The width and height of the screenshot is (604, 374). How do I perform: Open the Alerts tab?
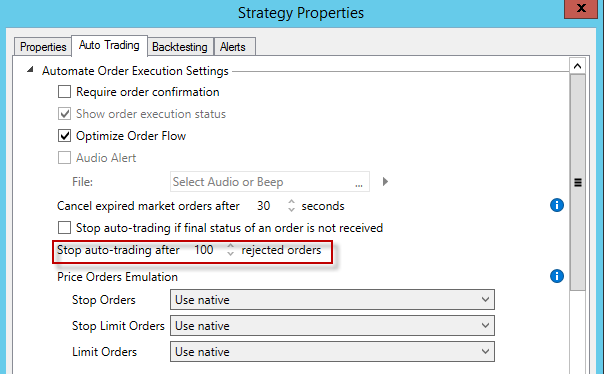coord(233,47)
